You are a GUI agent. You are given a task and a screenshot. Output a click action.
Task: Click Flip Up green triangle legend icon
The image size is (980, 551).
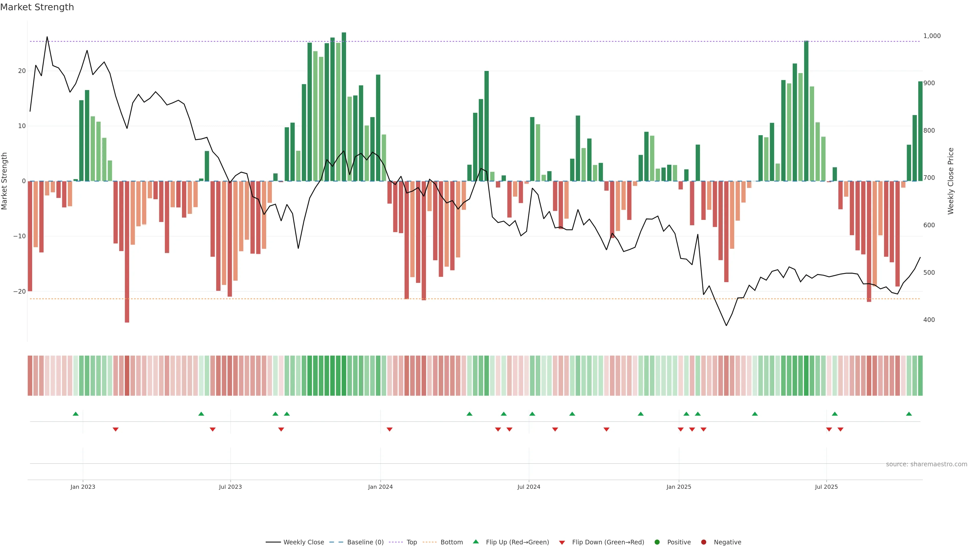pyautogui.click(x=475, y=542)
